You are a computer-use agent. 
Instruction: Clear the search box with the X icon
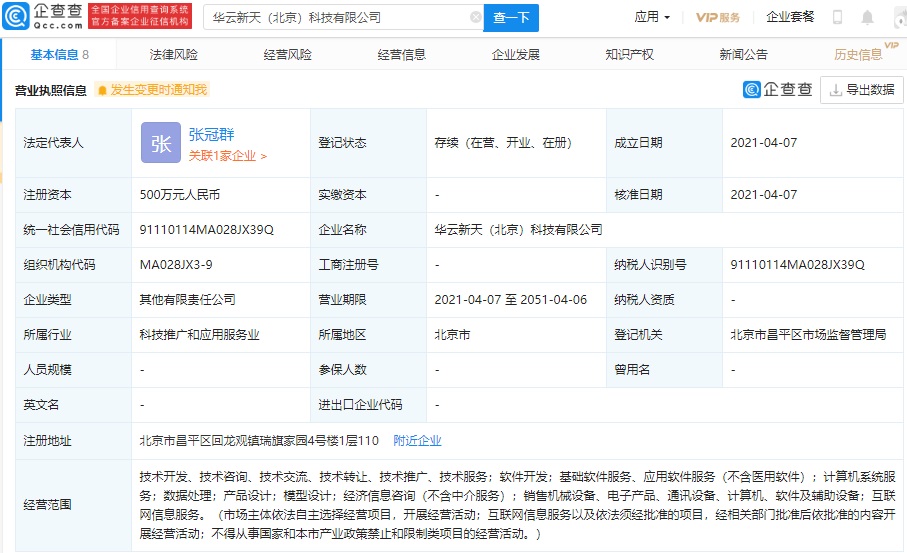pyautogui.click(x=475, y=17)
